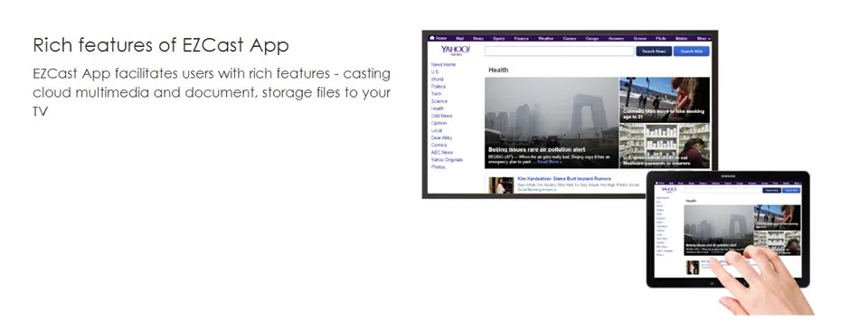Open the Yahoo Originals link on TV
868x331 pixels.
448,159
